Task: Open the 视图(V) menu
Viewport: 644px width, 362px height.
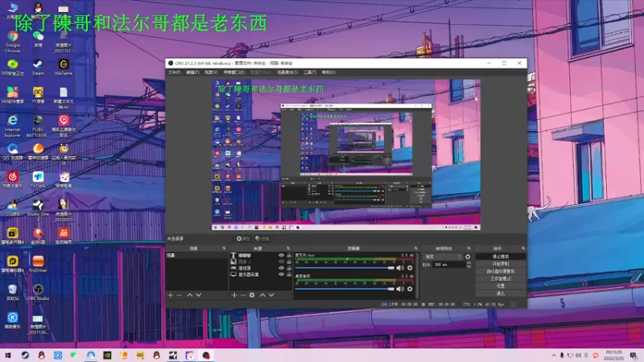Action: (x=211, y=72)
